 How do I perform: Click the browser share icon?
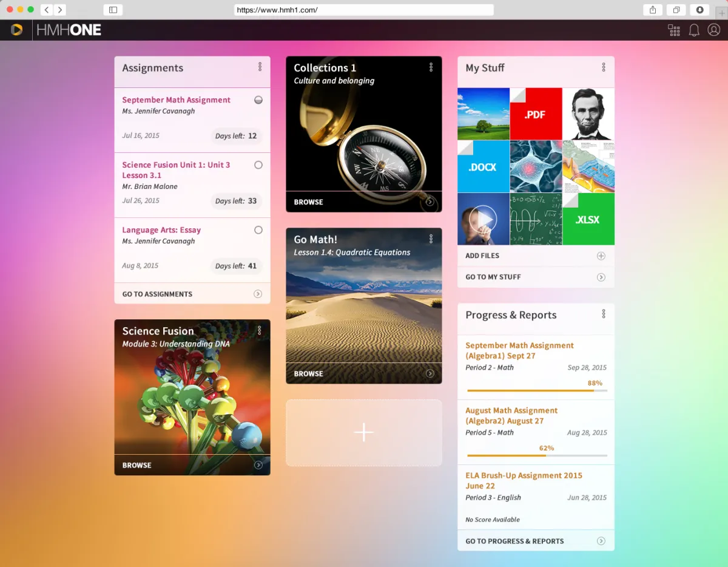point(653,10)
